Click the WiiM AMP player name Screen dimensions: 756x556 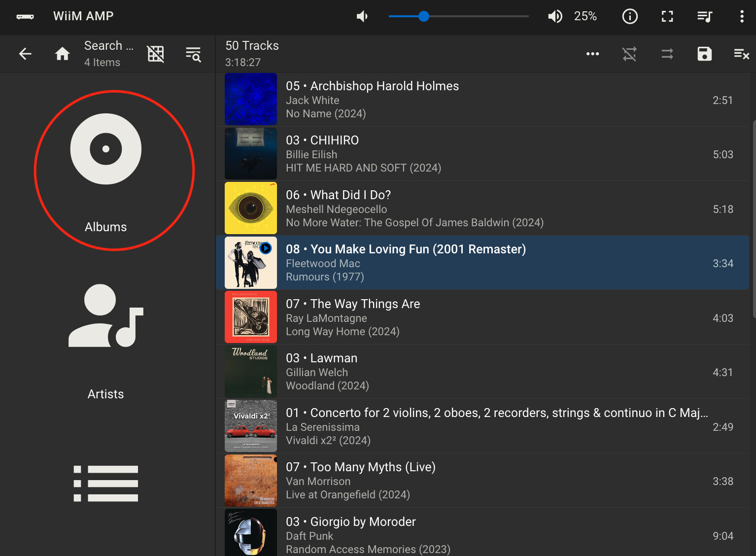pos(83,16)
